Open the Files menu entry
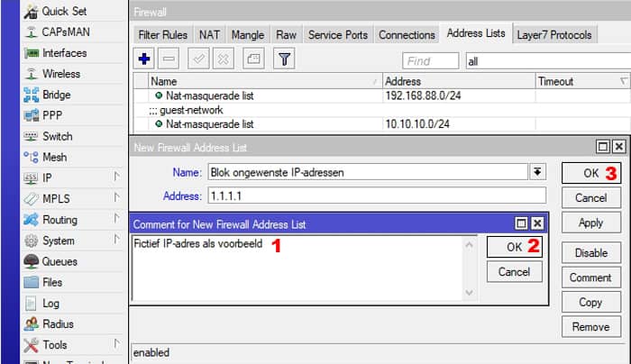This screenshot has width=631, height=364. click(42, 283)
